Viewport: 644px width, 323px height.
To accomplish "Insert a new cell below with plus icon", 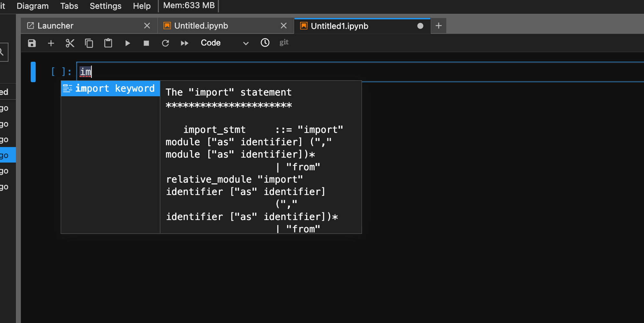I will click(x=51, y=43).
